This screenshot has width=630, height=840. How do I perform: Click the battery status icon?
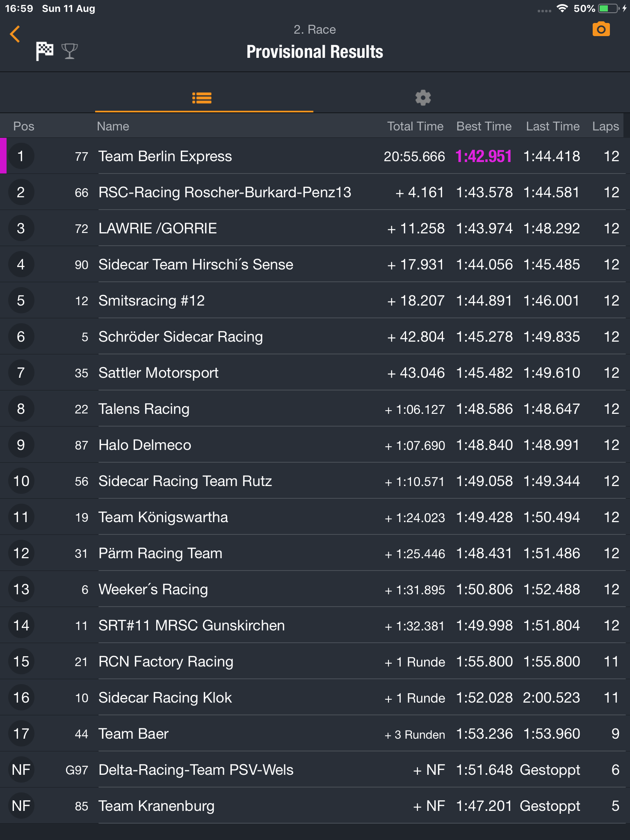point(608,8)
